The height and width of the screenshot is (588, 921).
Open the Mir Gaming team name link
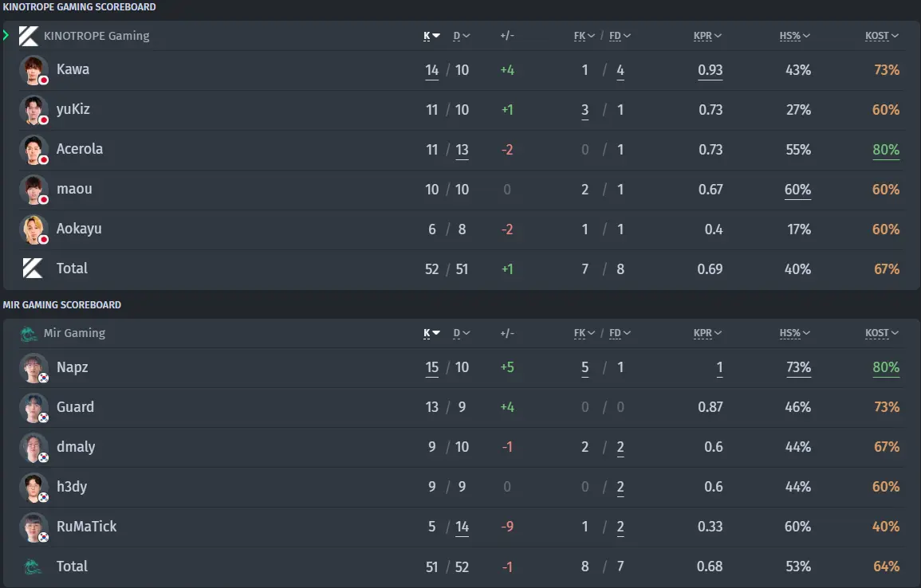75,333
